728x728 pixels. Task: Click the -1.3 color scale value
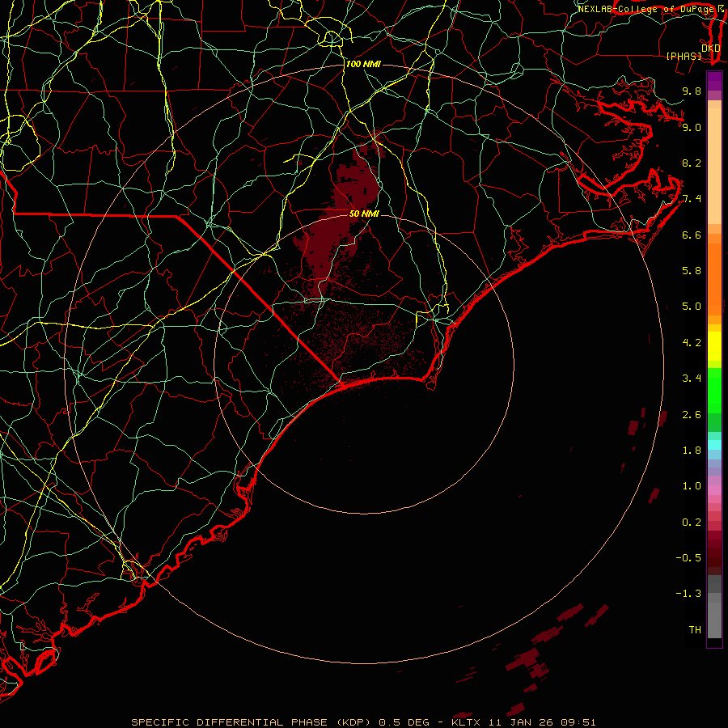click(688, 594)
